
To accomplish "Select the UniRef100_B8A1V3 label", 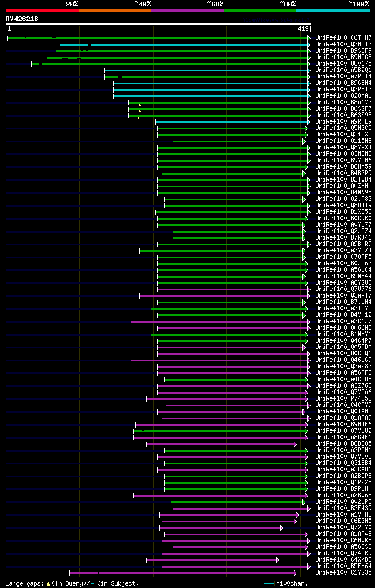I will pos(343,102).
